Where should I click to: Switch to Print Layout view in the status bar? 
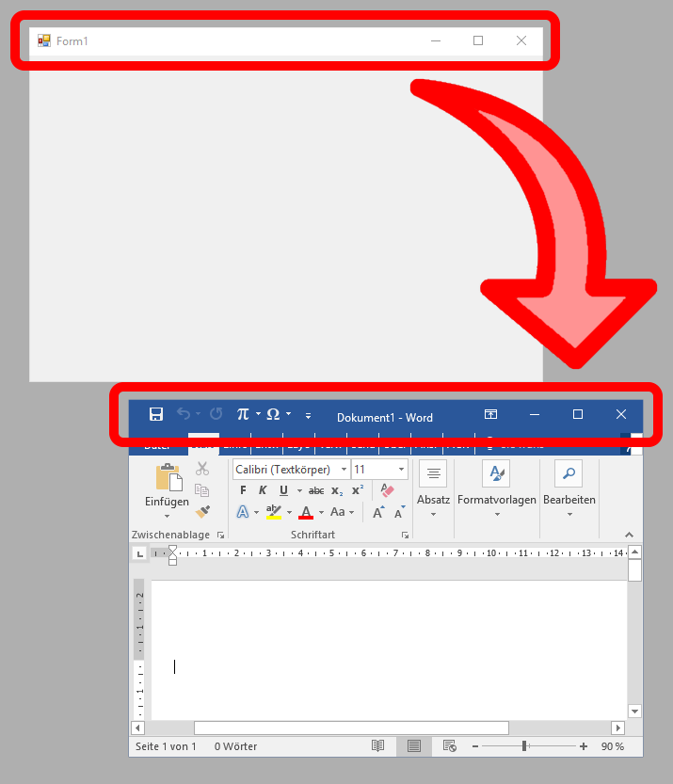[414, 746]
